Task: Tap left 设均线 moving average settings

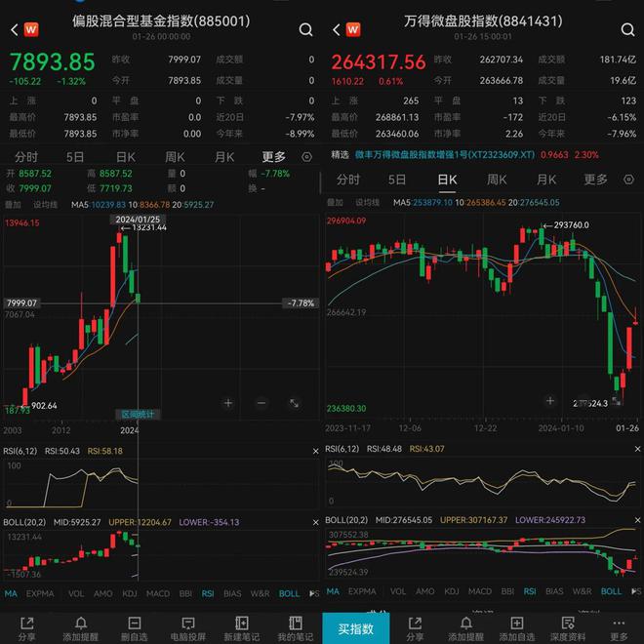Action: pyautogui.click(x=46, y=205)
